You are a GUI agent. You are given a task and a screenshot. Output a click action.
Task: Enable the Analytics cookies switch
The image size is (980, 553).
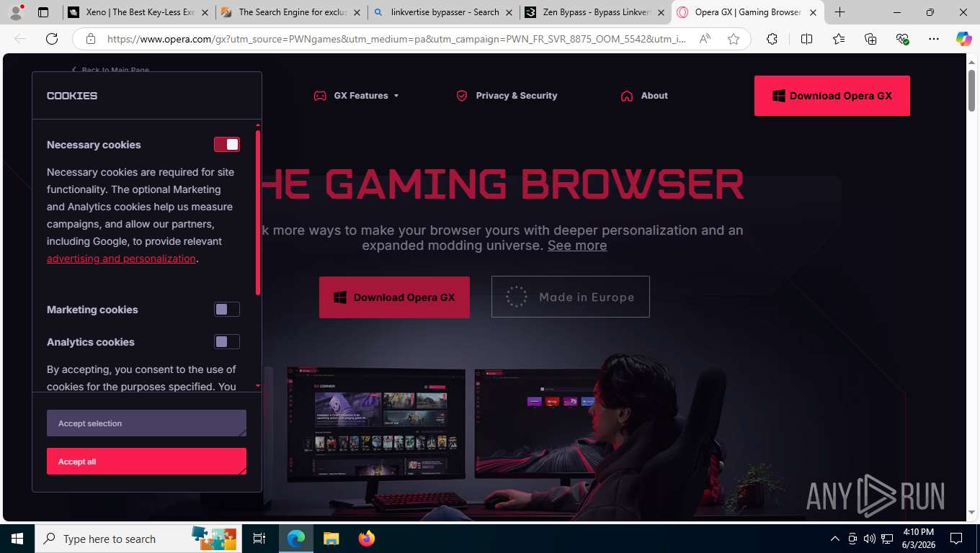[227, 342]
